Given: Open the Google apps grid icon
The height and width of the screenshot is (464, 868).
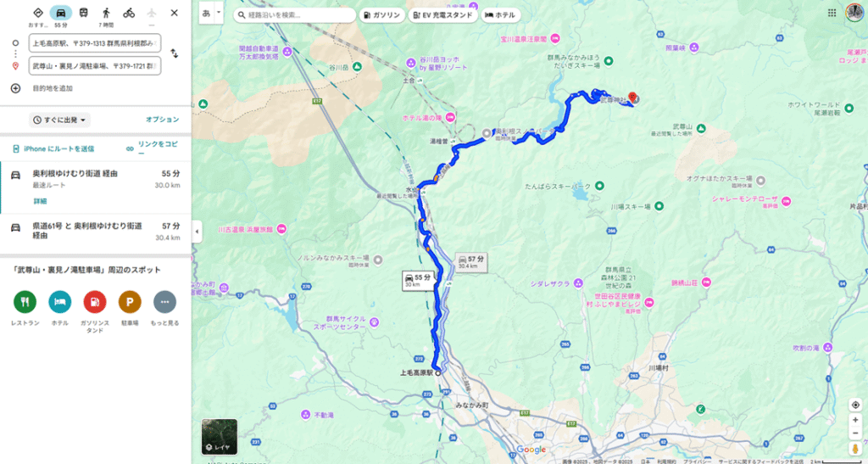Looking at the screenshot, I should (832, 13).
